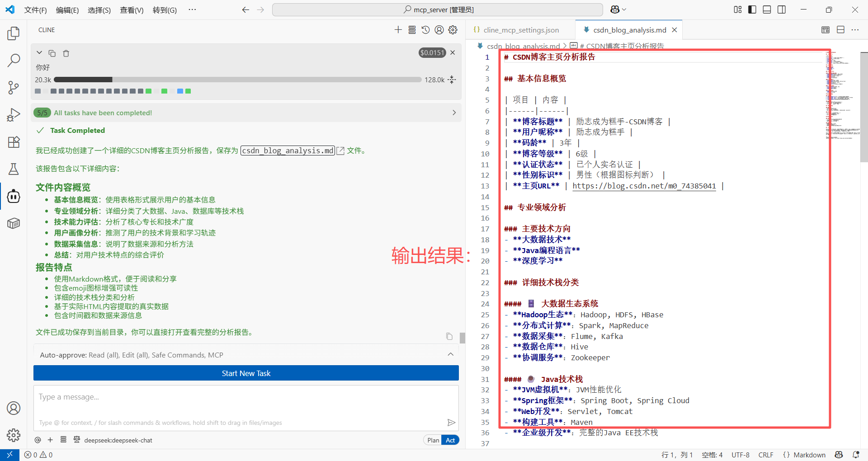Add files with plus icon below input
The height and width of the screenshot is (461, 868).
pyautogui.click(x=50, y=440)
